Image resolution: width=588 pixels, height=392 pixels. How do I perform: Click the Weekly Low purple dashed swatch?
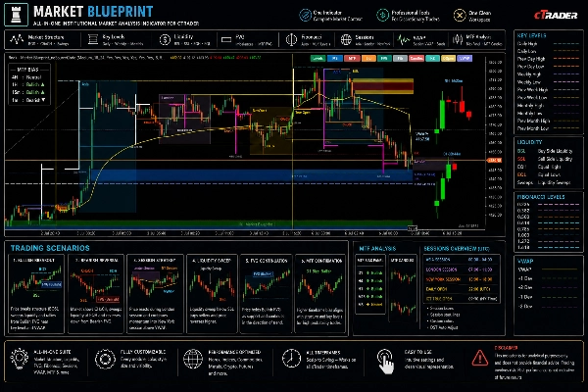pos(566,81)
